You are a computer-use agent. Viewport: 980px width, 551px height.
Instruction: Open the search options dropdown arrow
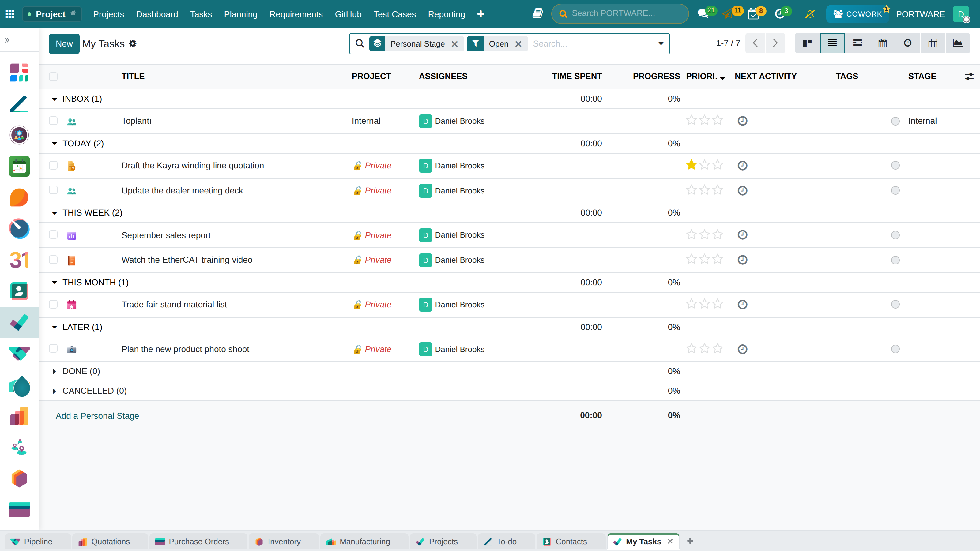point(661,44)
